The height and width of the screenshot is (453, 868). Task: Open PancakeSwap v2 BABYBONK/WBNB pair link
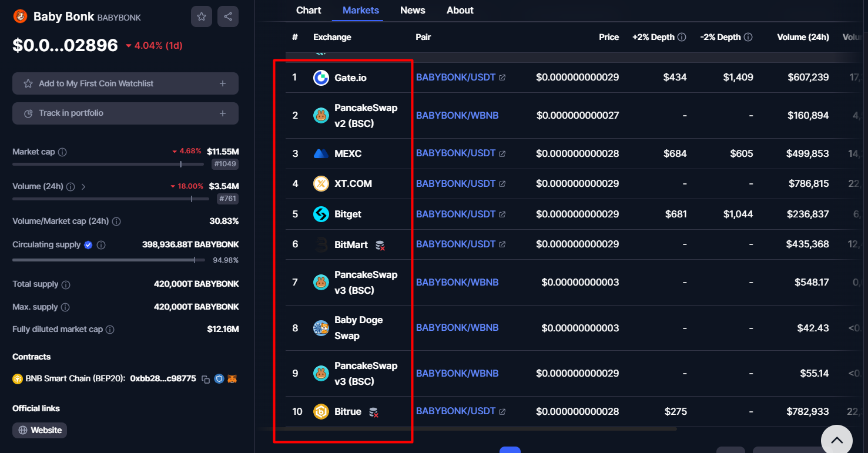pyautogui.click(x=457, y=116)
